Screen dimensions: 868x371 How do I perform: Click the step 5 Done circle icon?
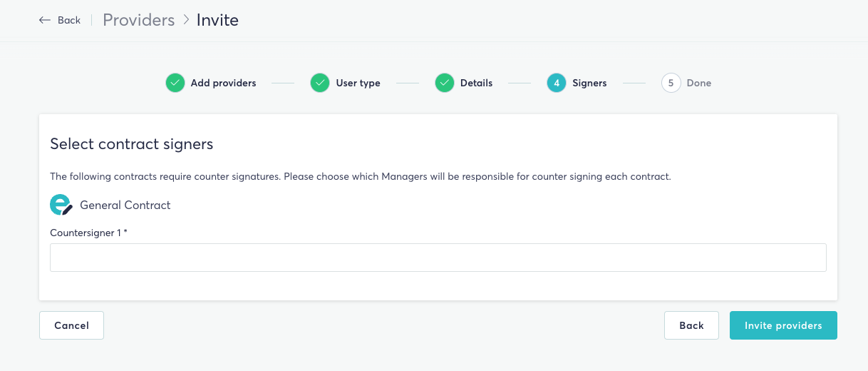[671, 83]
